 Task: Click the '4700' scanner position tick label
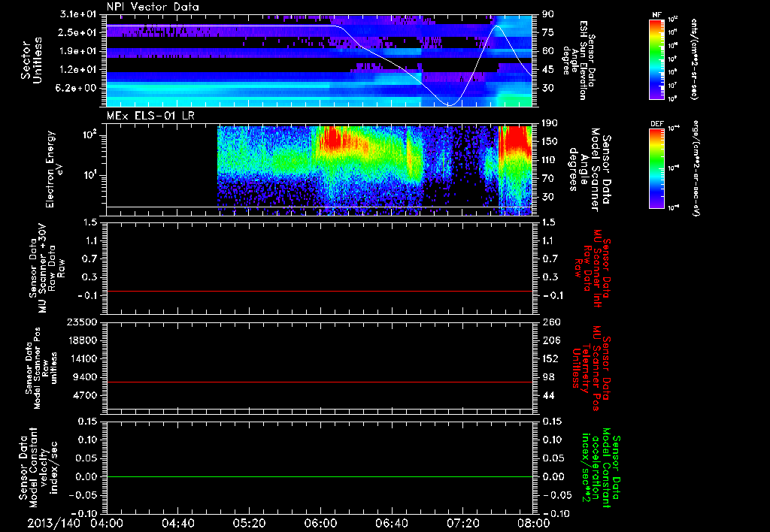coord(86,395)
